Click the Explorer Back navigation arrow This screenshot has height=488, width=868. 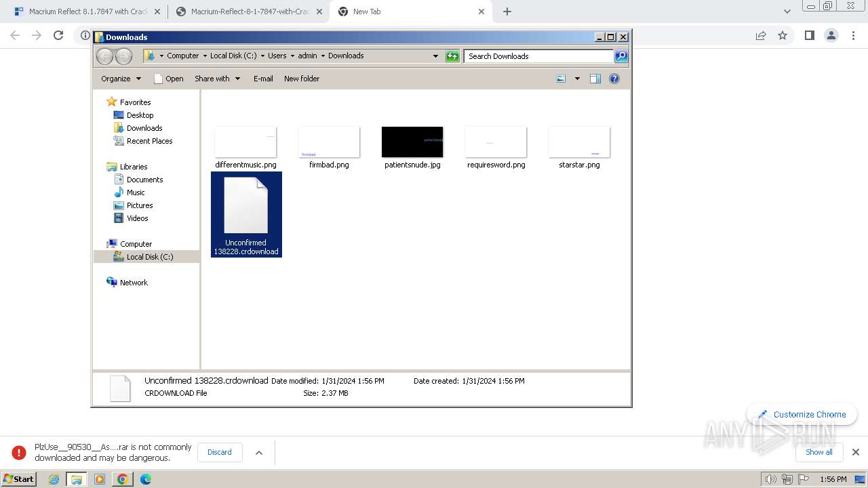point(104,56)
